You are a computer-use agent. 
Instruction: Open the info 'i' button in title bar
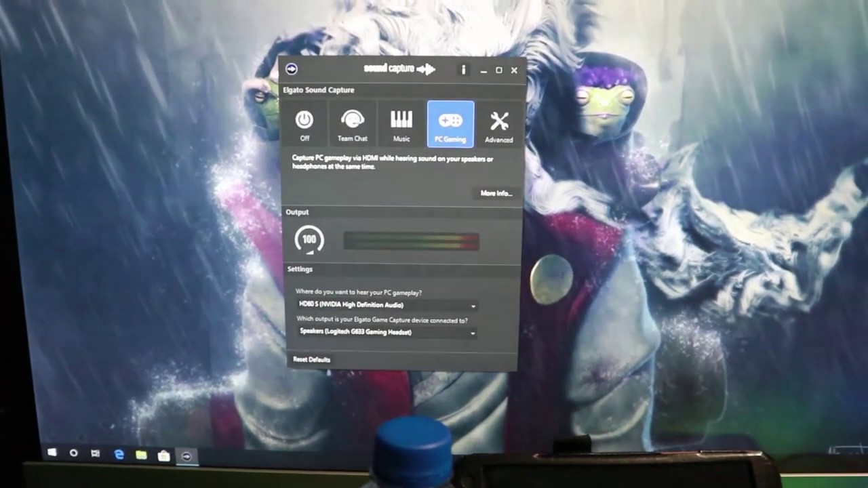(464, 70)
